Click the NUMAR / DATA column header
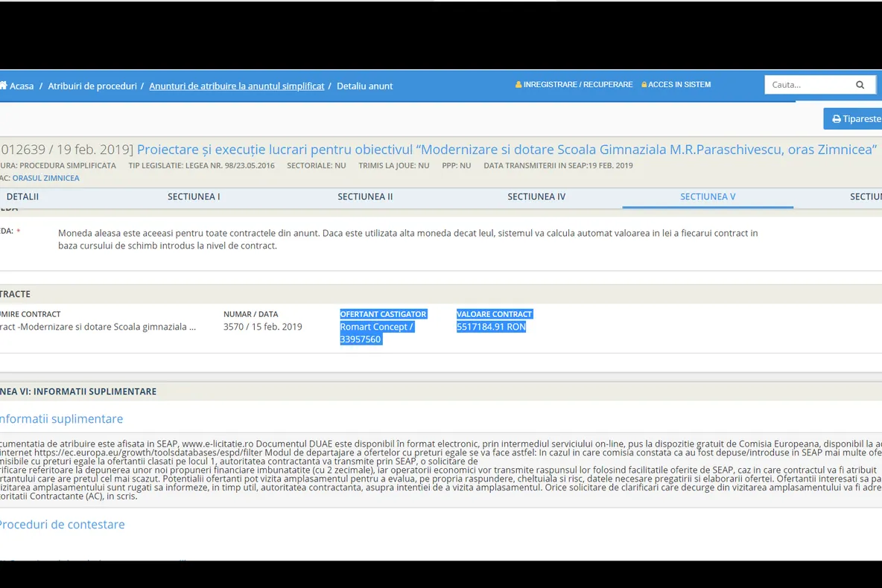This screenshot has width=882, height=588. click(x=250, y=314)
